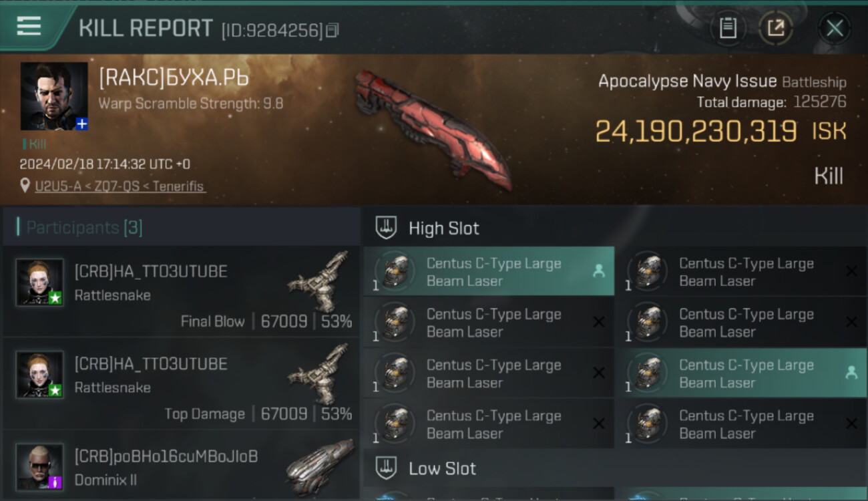
Task: Open the clipboard notes icon
Action: point(728,28)
